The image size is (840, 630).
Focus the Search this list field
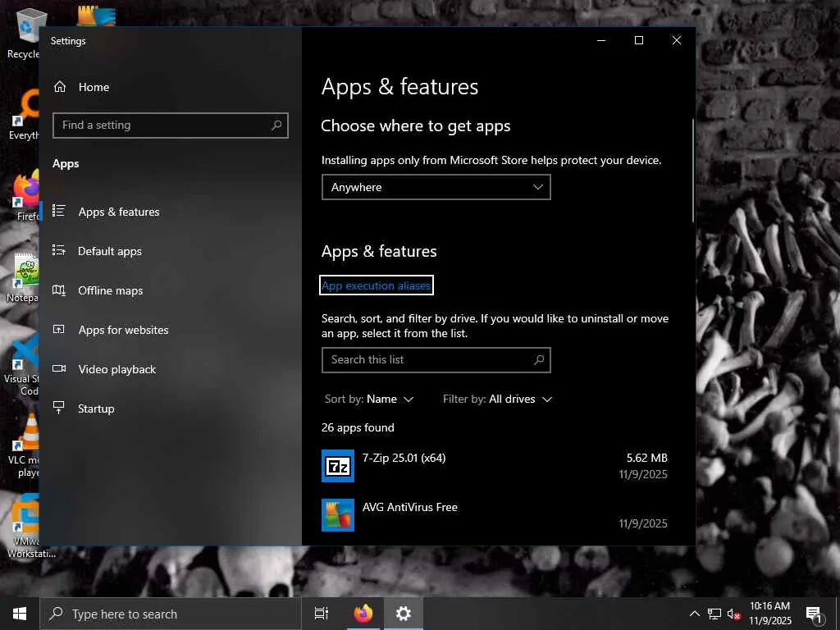[x=436, y=360]
